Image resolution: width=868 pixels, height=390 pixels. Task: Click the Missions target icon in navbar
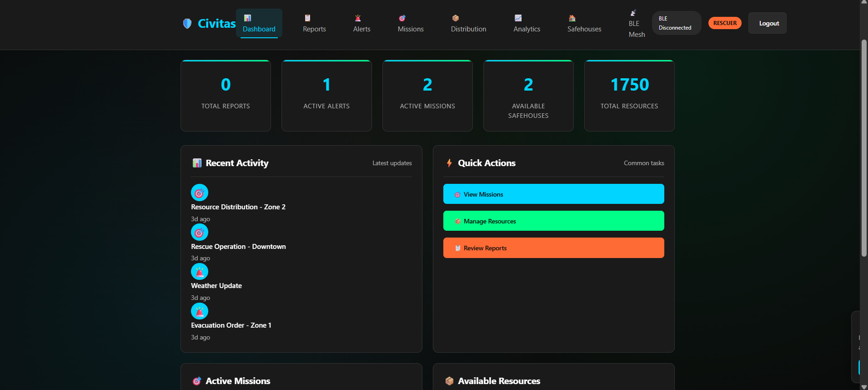pyautogui.click(x=402, y=18)
